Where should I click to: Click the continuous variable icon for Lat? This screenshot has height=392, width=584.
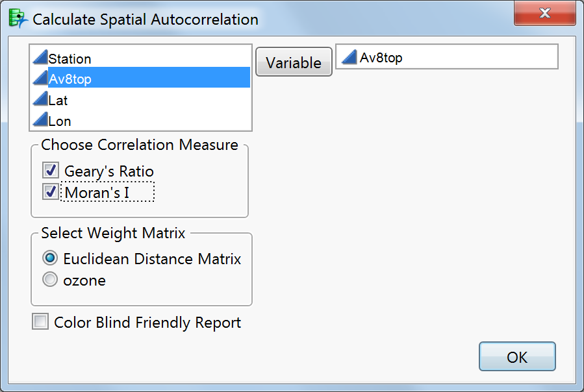40,99
